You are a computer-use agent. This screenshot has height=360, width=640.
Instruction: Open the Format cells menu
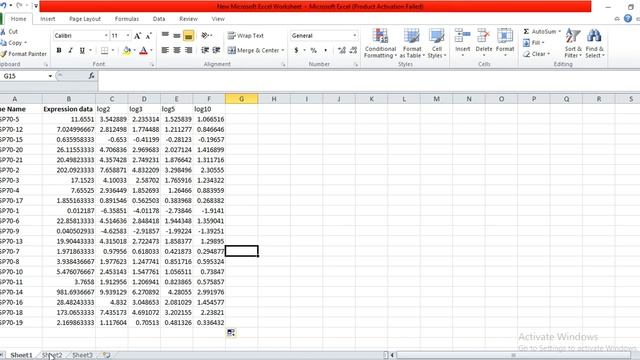[505, 42]
